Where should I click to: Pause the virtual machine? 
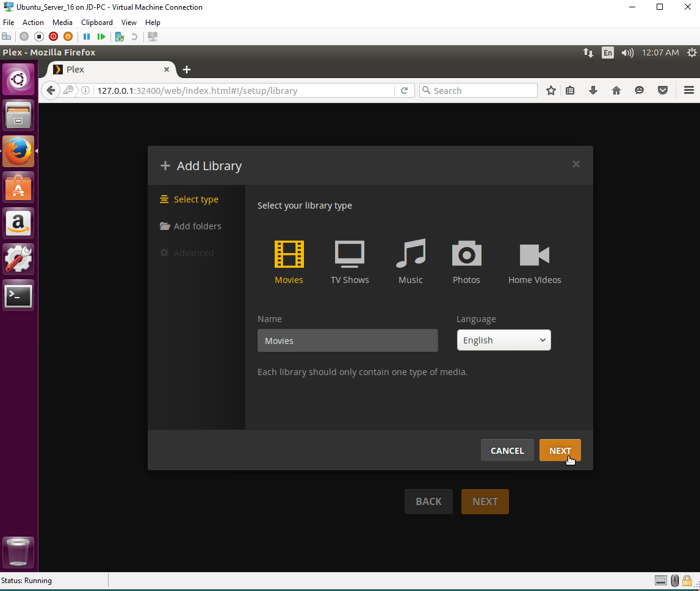point(87,37)
